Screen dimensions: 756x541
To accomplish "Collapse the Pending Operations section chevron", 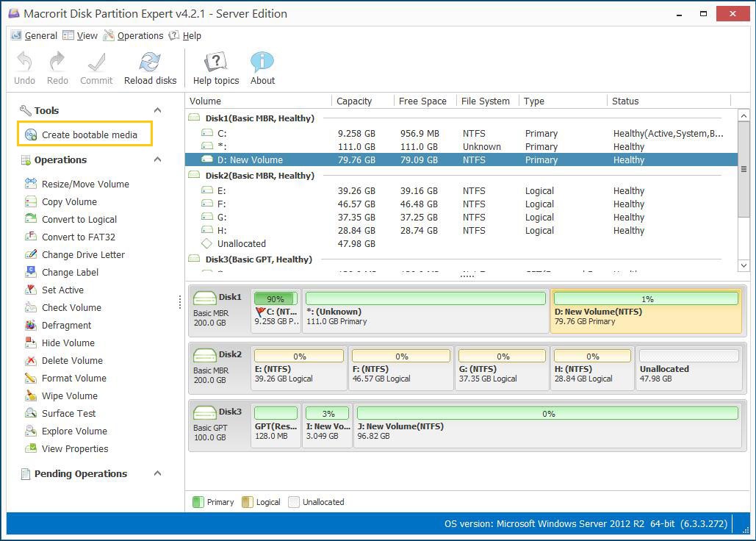I will (157, 473).
